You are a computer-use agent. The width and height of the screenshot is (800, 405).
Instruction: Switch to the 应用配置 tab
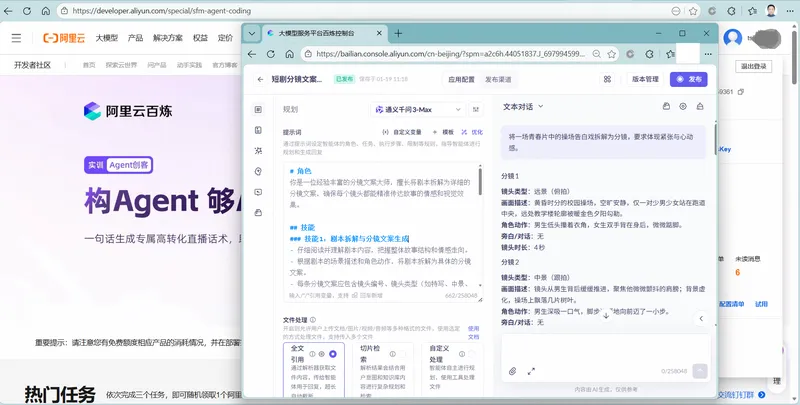point(461,80)
